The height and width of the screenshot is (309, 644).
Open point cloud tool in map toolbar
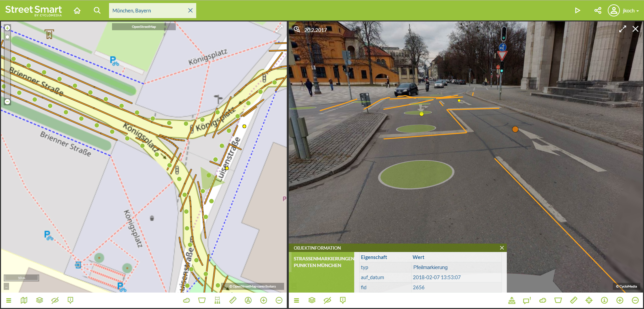(186, 300)
